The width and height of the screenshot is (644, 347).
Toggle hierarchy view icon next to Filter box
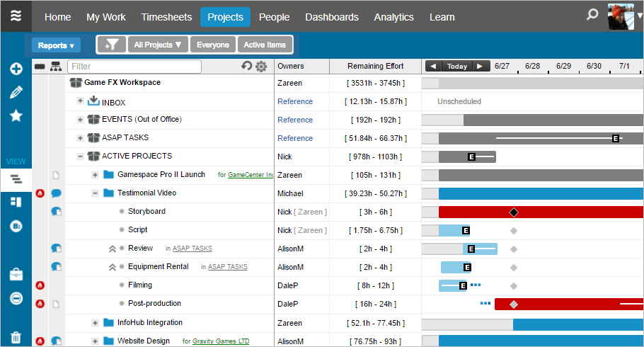point(55,67)
